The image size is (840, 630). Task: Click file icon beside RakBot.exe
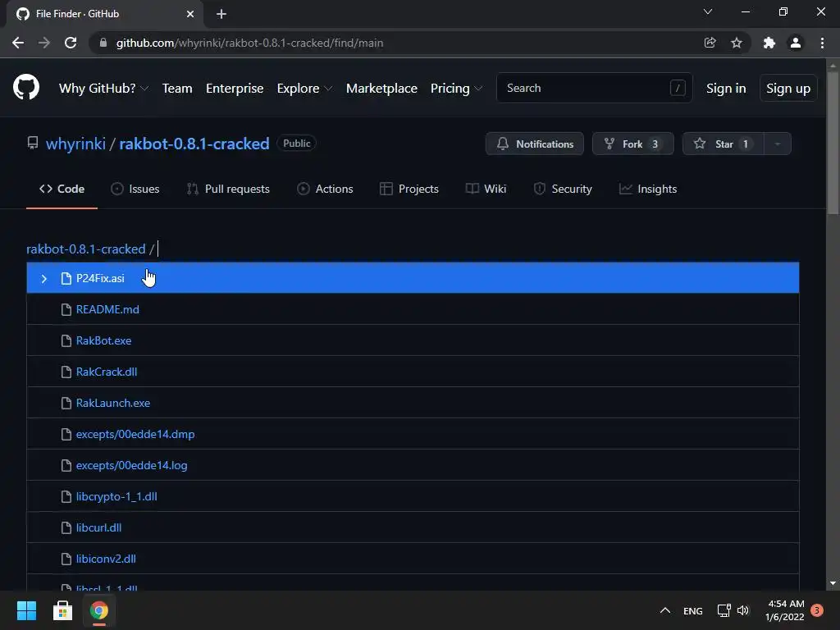[x=66, y=340]
